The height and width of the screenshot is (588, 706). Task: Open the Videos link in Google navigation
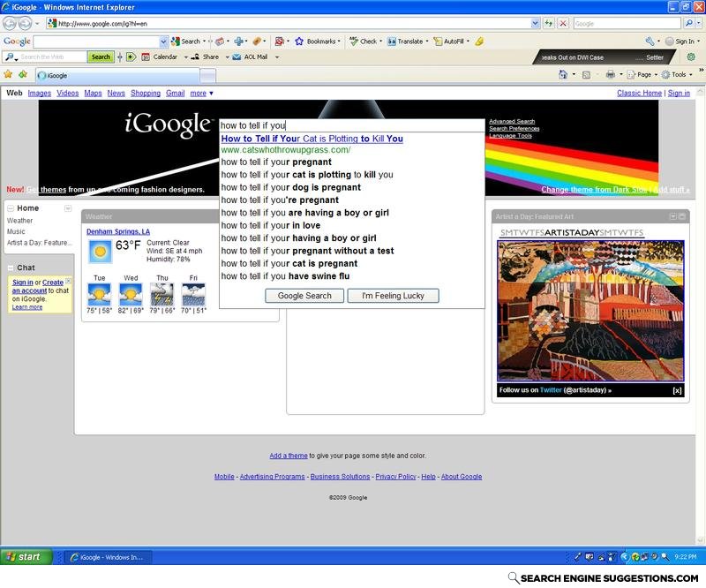pos(68,94)
